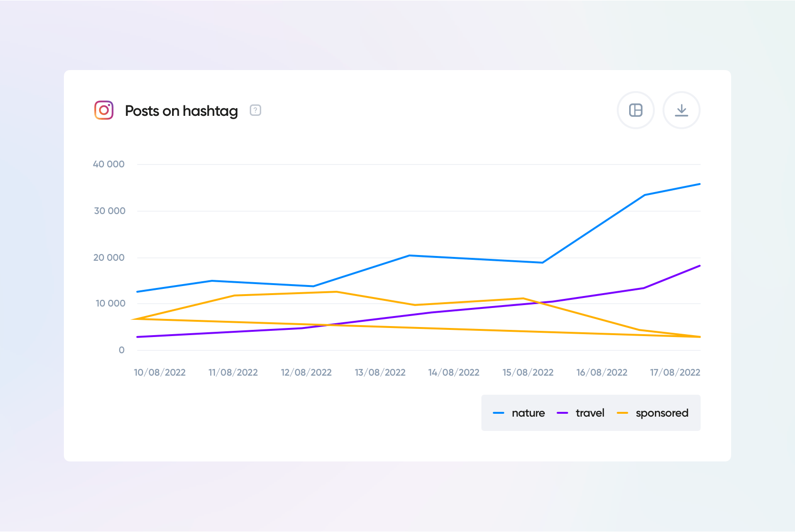The width and height of the screenshot is (795, 532).
Task: Click the purple travel color dash
Action: pyautogui.click(x=562, y=413)
